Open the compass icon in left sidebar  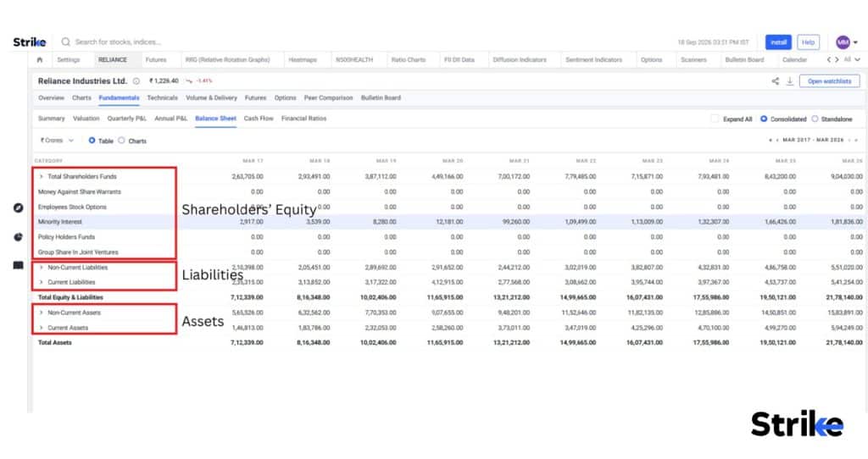point(19,208)
